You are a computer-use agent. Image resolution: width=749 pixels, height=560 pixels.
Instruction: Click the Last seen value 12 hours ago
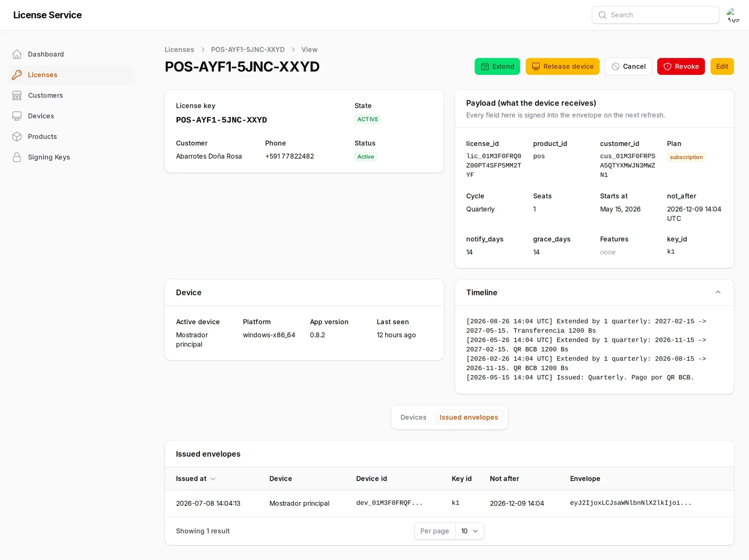coord(396,335)
